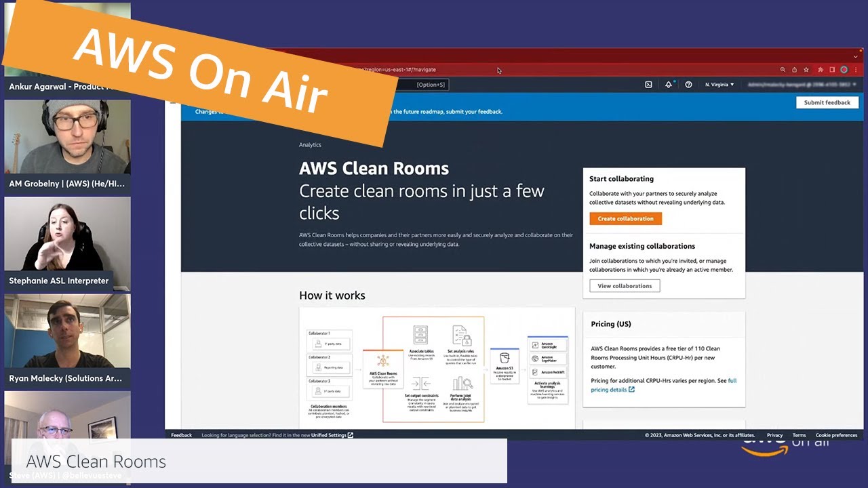This screenshot has width=868, height=488.
Task: Click the Cookie preferences footer link
Action: (x=836, y=435)
